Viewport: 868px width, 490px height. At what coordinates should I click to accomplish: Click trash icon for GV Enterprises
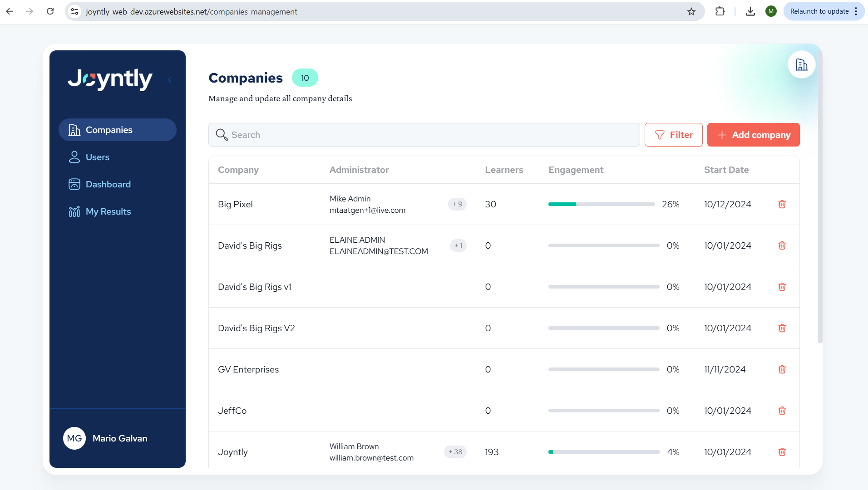click(782, 369)
